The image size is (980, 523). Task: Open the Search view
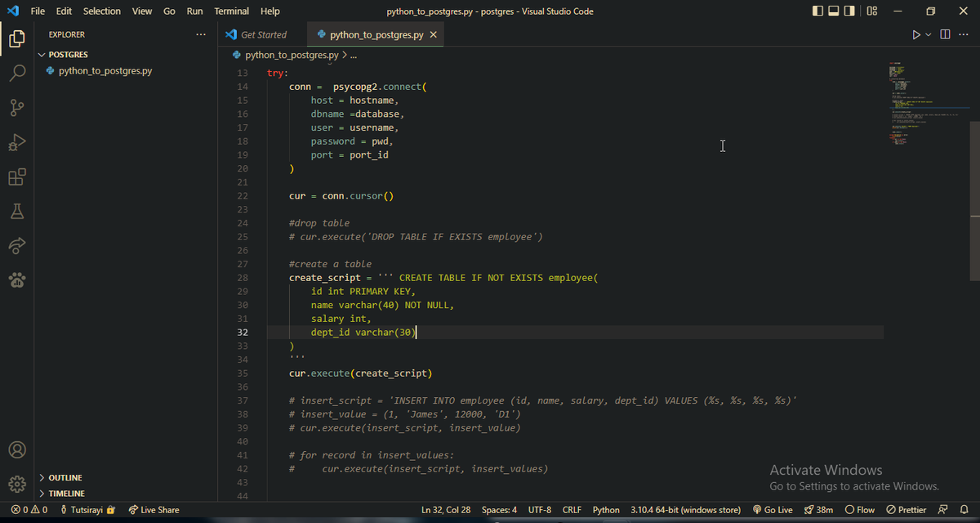[17, 73]
